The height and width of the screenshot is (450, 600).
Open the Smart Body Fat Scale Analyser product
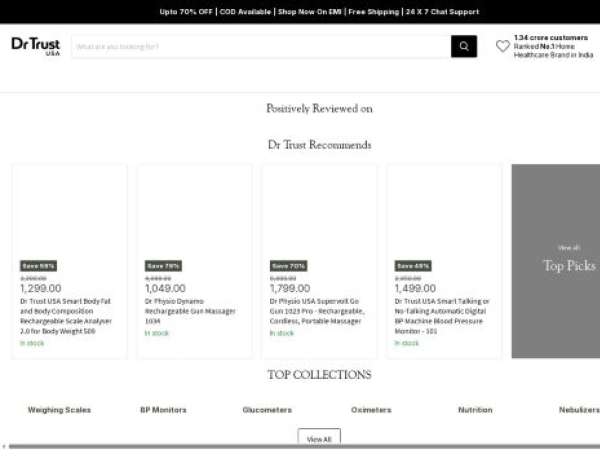(65, 316)
